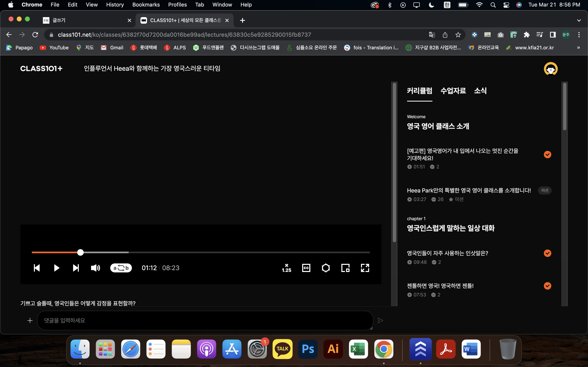The image size is (588, 367).
Task: Switch to the 소식 tab
Action: 480,91
